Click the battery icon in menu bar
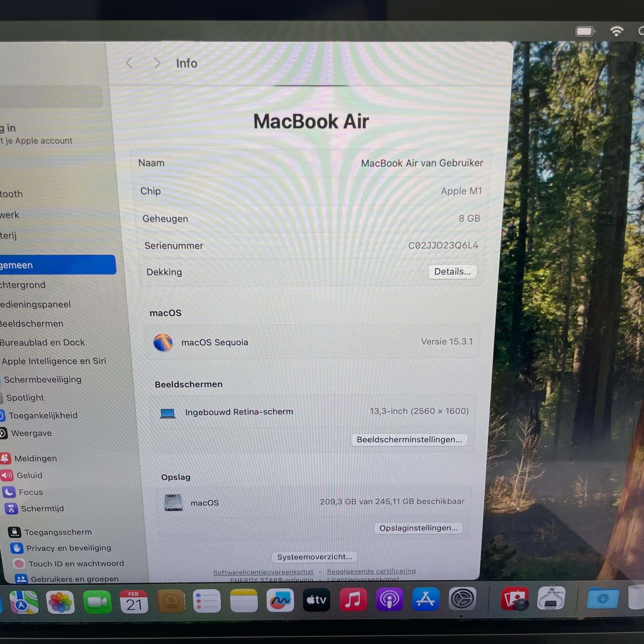The width and height of the screenshot is (644, 644). point(585,32)
